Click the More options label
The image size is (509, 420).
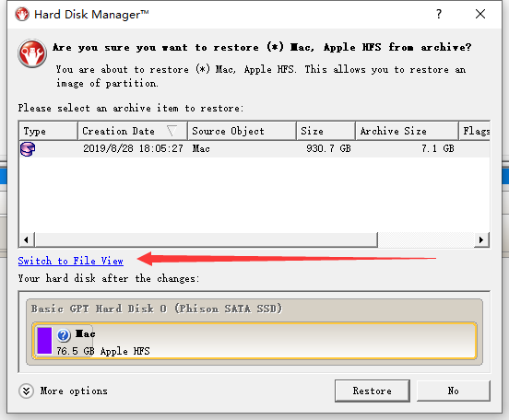coord(74,391)
